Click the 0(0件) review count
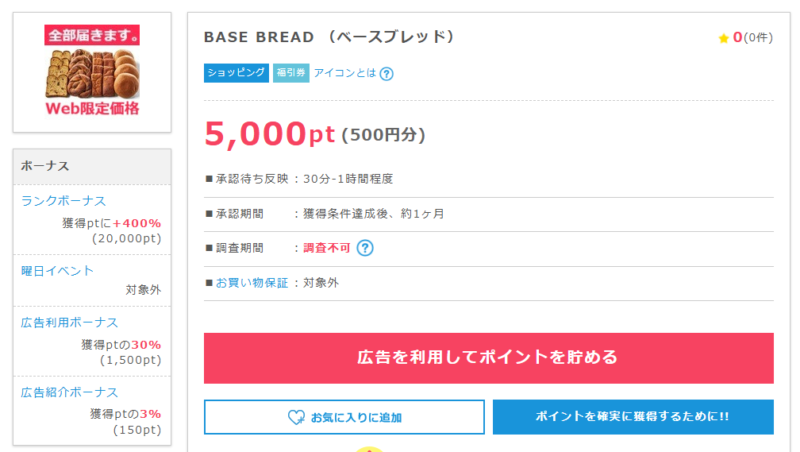Viewport: 800px width, 452px height. (x=753, y=38)
